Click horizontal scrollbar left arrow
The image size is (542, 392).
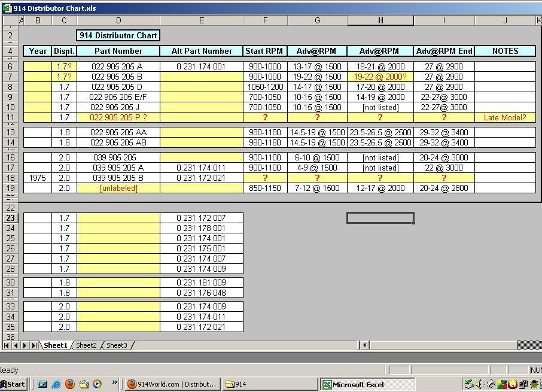(364, 345)
